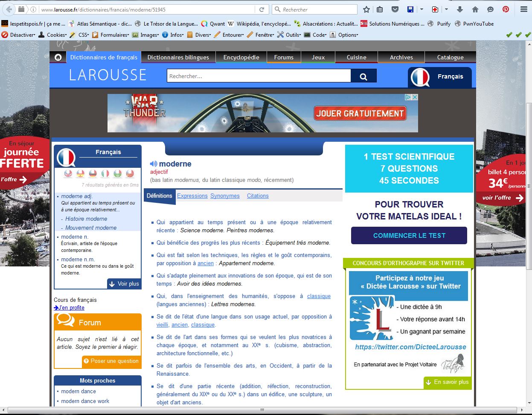The height and width of the screenshot is (415, 532).
Task: Open the Français language selector in header
Action: (440, 77)
